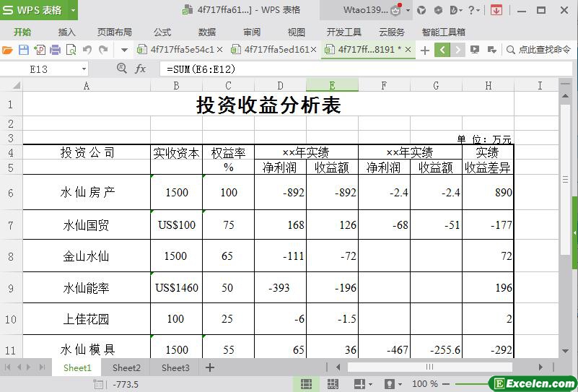Viewport: 578px width, 392px height.
Task: Click the fx insert function icon
Action: pyautogui.click(x=141, y=69)
